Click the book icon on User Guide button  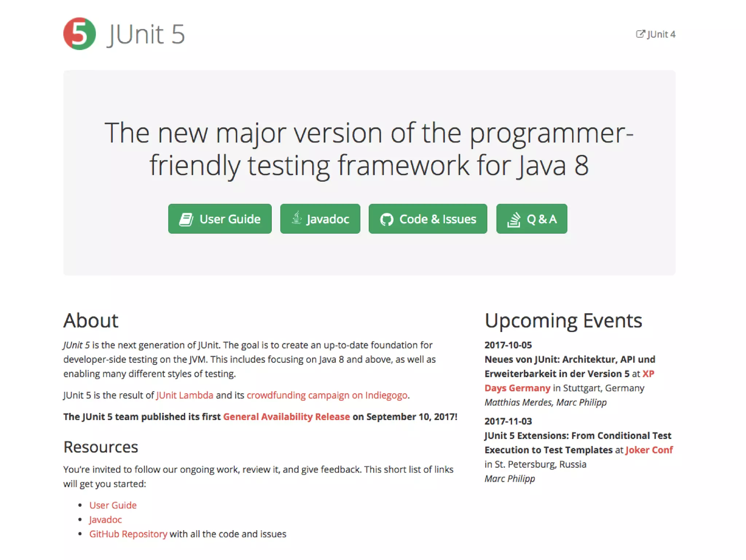point(186,219)
